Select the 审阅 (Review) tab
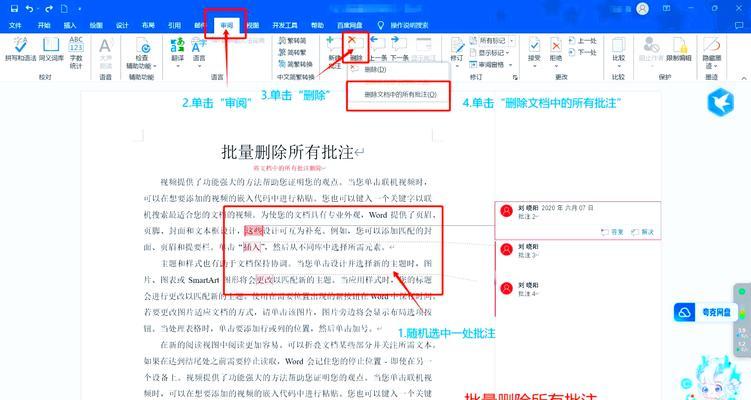 (226, 25)
